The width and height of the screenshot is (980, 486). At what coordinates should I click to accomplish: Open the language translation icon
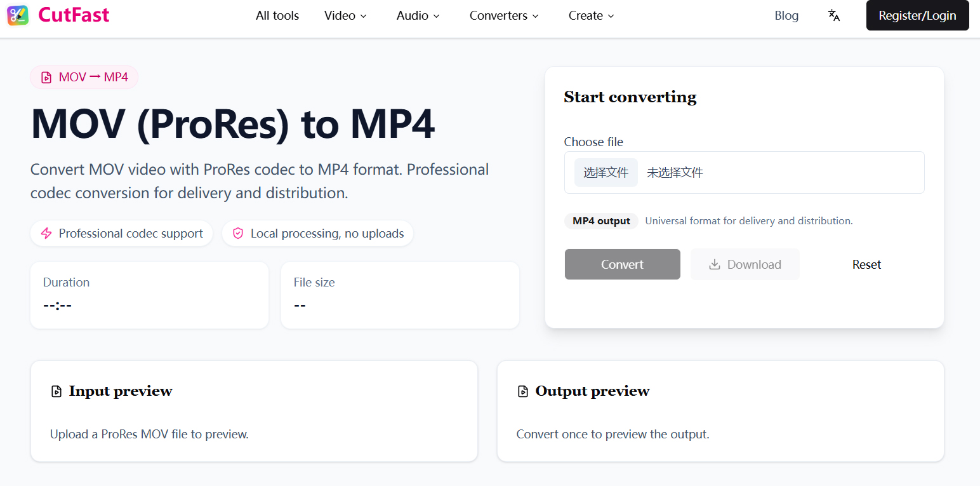click(x=833, y=15)
